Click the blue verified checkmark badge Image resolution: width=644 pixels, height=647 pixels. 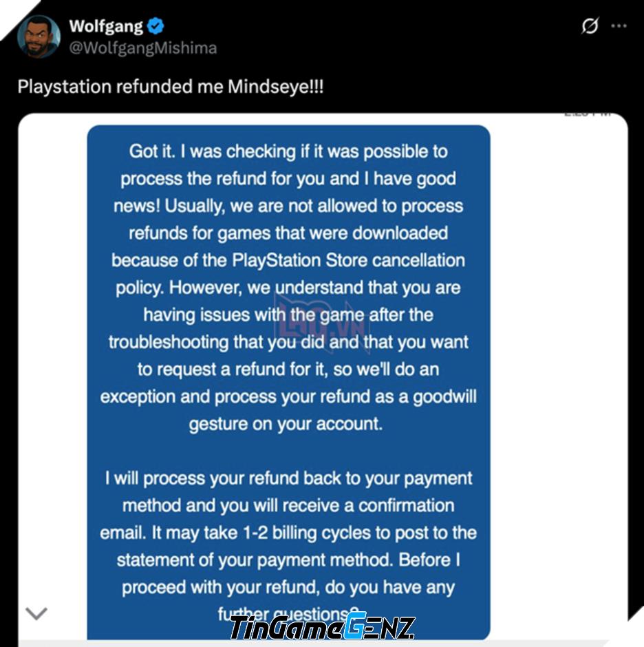[156, 26]
